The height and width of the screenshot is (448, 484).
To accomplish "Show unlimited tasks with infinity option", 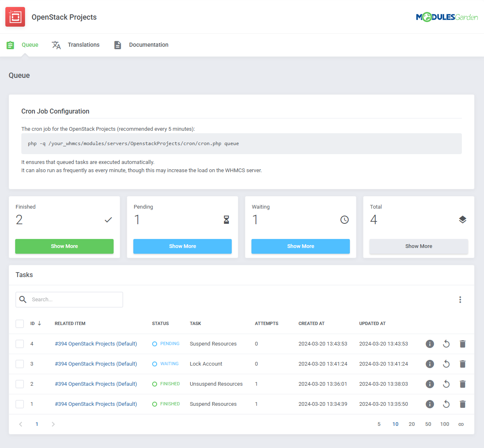I will 461,425.
